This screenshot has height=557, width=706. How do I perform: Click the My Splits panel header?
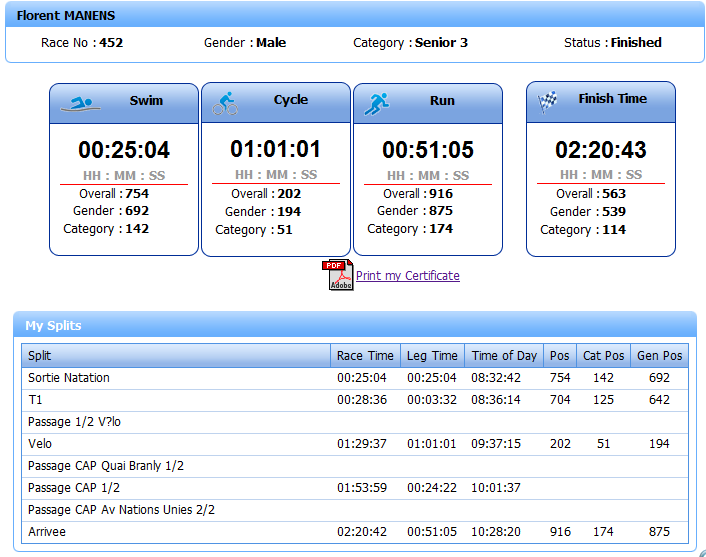point(354,325)
